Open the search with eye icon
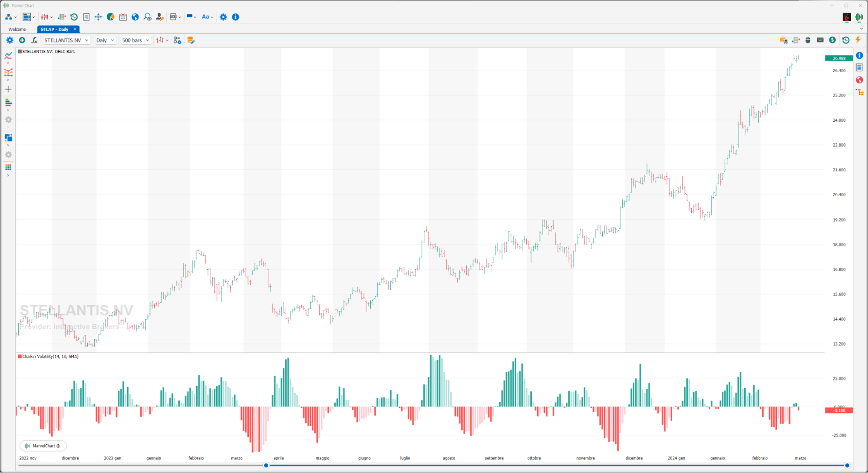 coord(148,17)
